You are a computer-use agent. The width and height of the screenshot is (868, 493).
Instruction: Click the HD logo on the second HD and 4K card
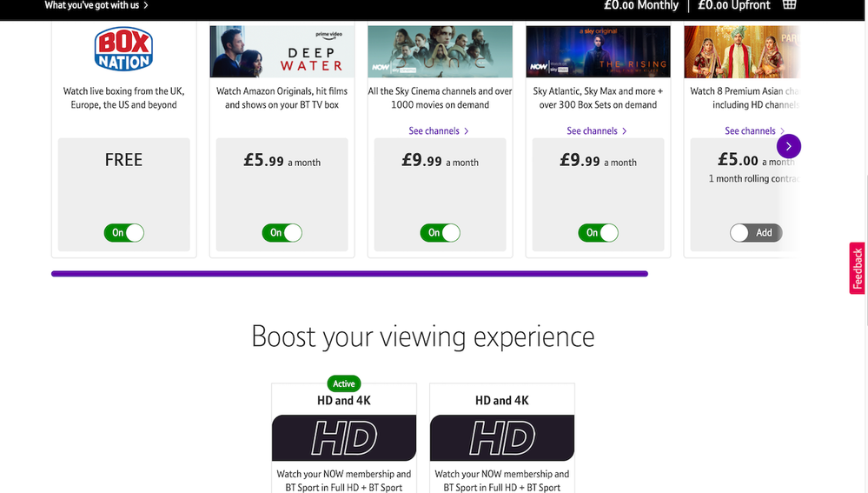(x=502, y=437)
